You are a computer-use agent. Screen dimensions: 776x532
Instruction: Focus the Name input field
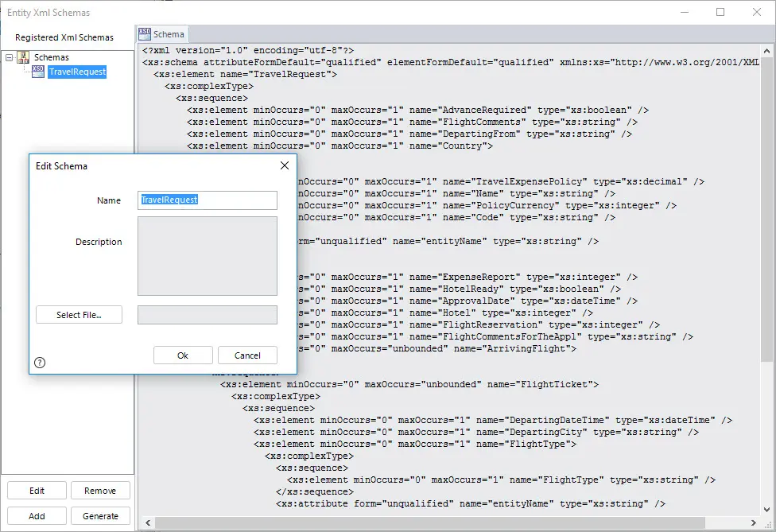coord(208,200)
